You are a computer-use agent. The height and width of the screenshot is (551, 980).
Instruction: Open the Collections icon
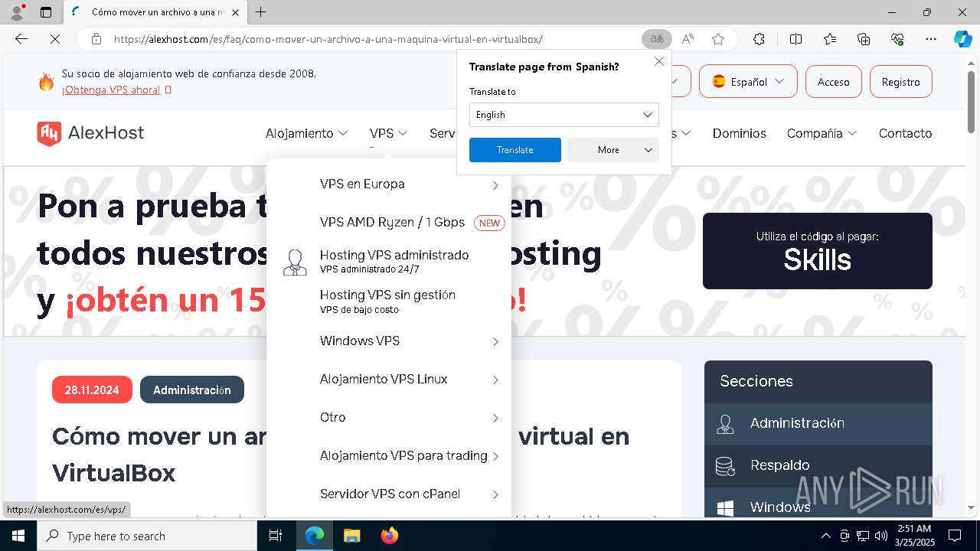864,39
